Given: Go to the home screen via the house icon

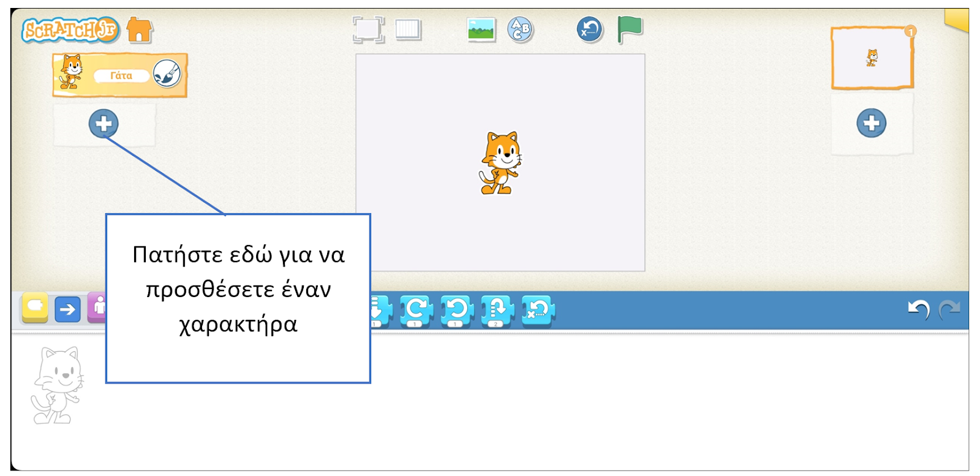Looking at the screenshot, I should (x=140, y=30).
